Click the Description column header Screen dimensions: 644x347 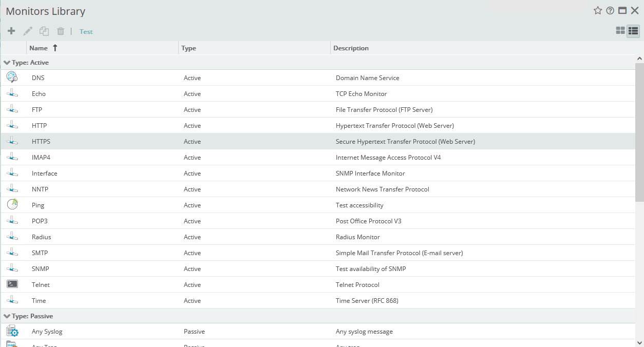pos(351,48)
